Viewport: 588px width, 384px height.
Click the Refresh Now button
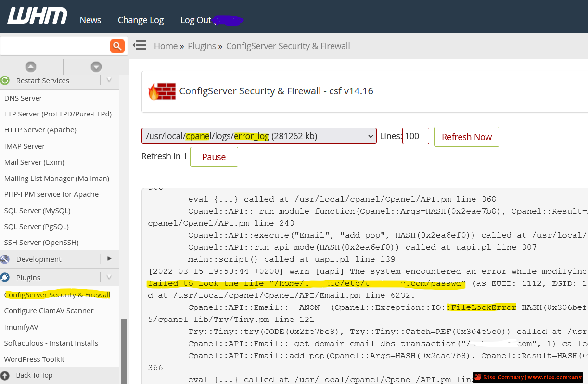(467, 137)
